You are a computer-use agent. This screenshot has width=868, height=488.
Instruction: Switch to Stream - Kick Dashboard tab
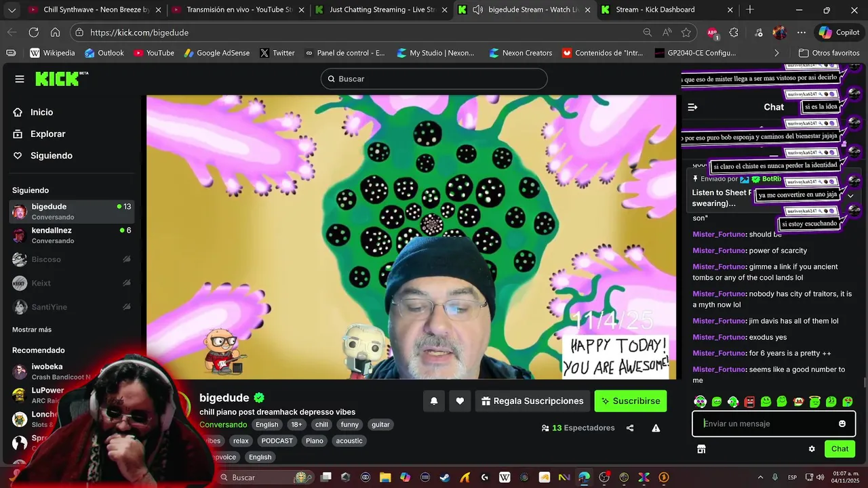click(668, 9)
